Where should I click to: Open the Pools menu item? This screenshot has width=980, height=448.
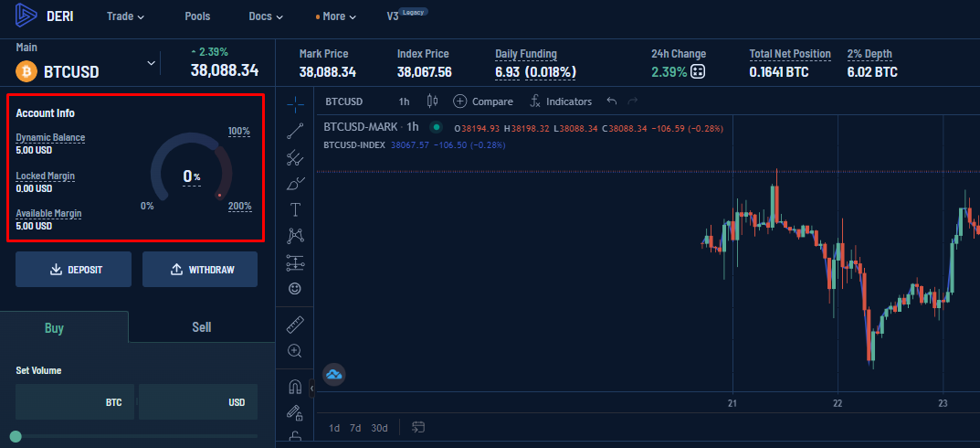pyautogui.click(x=197, y=16)
